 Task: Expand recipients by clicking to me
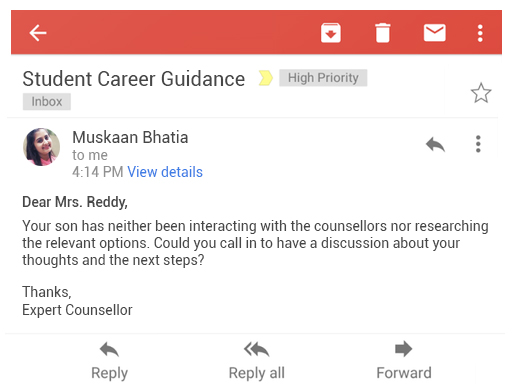click(x=90, y=155)
